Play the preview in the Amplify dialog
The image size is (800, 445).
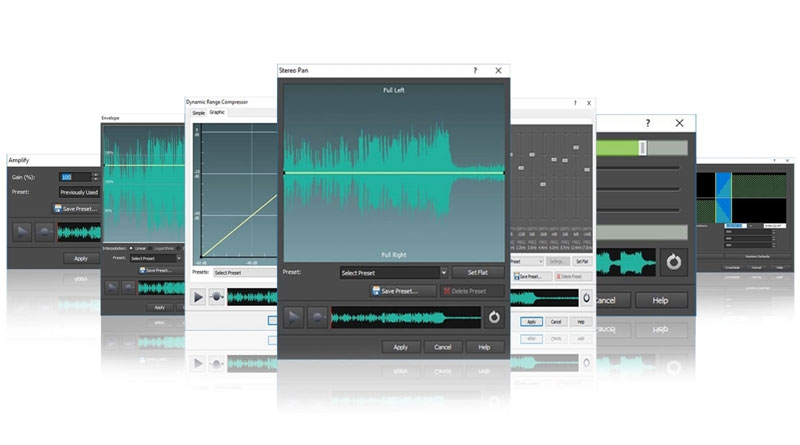tap(22, 232)
